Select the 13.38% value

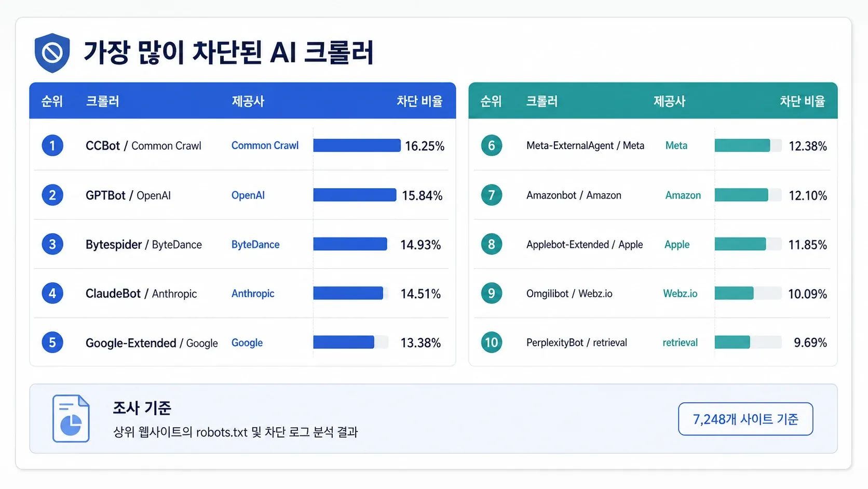pyautogui.click(x=421, y=343)
